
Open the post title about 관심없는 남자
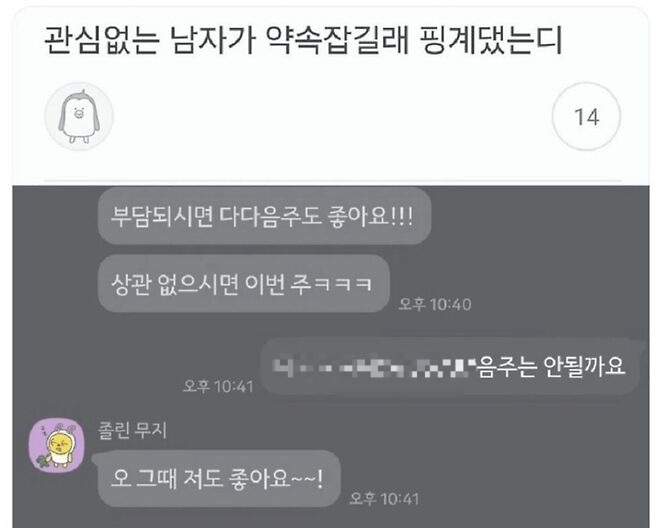(303, 40)
